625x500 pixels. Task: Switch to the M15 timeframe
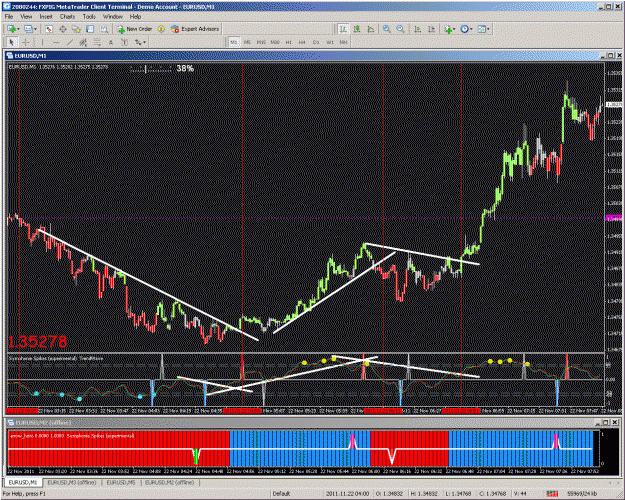[261, 42]
